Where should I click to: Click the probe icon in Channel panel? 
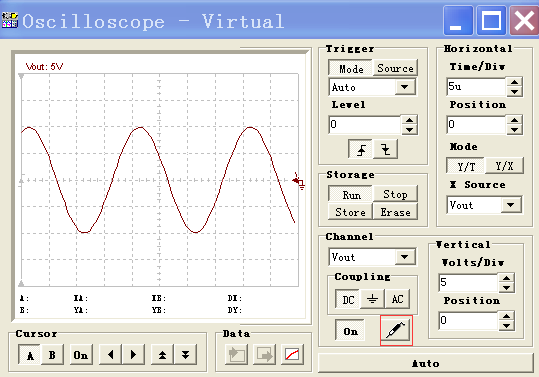(396, 330)
